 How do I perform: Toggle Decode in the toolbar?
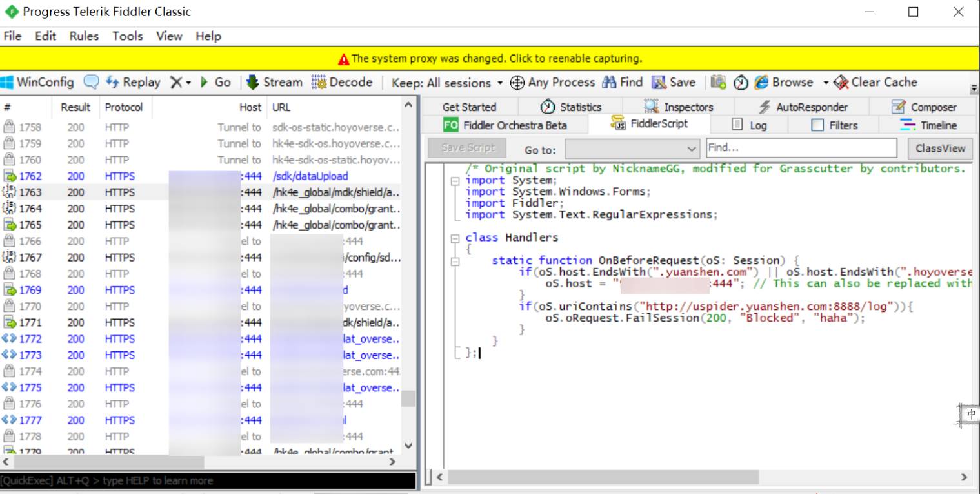pyautogui.click(x=342, y=82)
